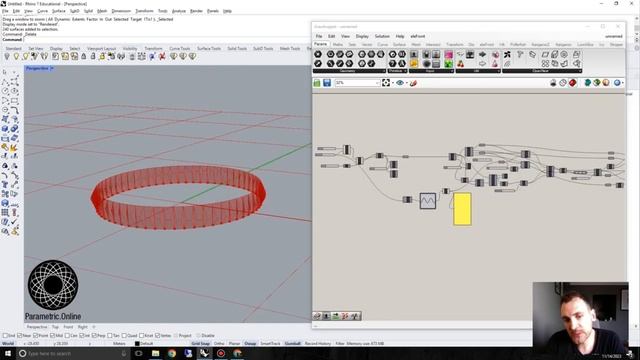Click the first black hexagon Geometry param icon
The height and width of the screenshot is (360, 640).
pyautogui.click(x=318, y=54)
